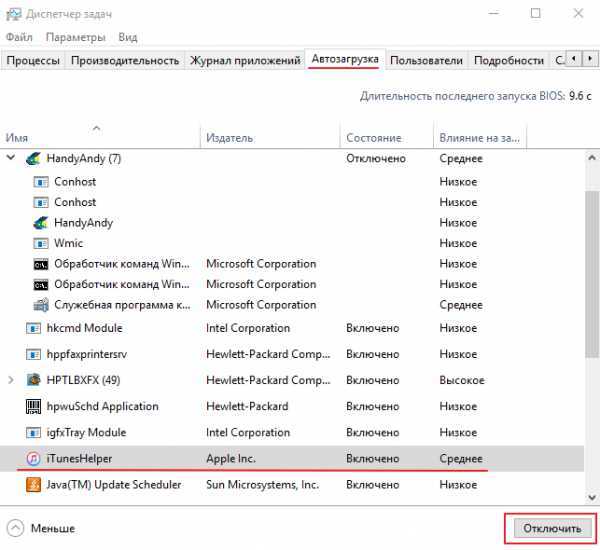Select the HPTLBXFX (49) row name
Viewport: 600px width, 550px height.
click(x=83, y=380)
